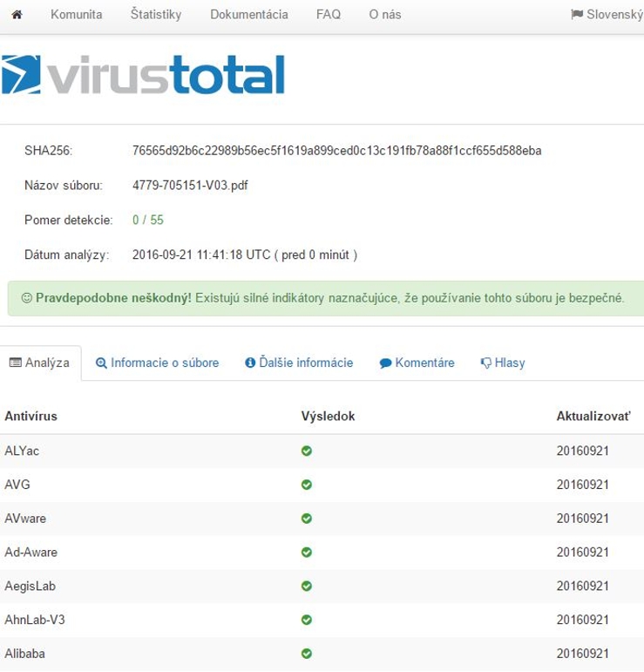Click the Pravdepodobne neškodný! banner text

click(113, 298)
